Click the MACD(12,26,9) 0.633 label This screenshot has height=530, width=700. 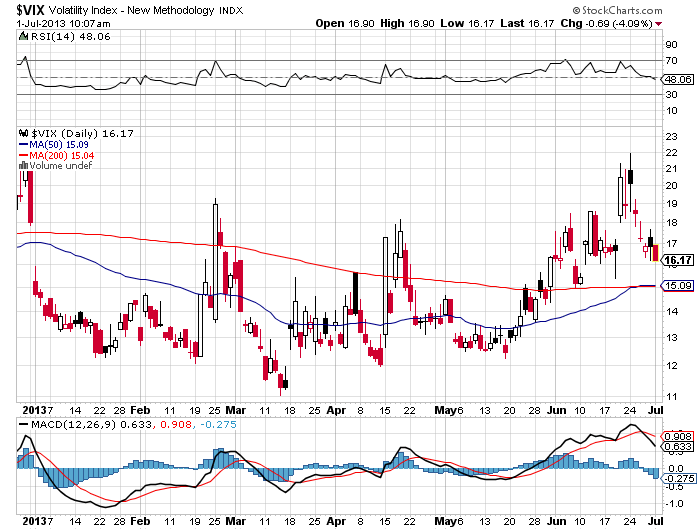92,424
